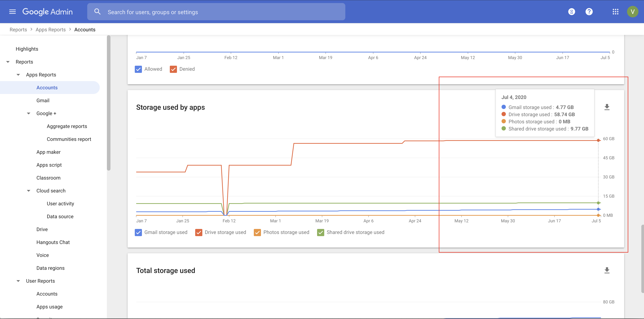The height and width of the screenshot is (319, 644).
Task: Click the 9.77 GB shared drive value
Action: 579,129
